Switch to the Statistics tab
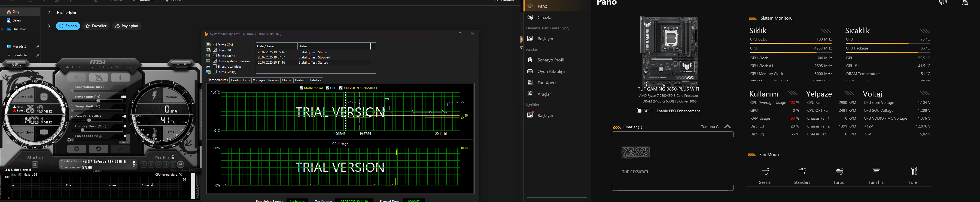The width and height of the screenshot is (980, 202). [x=315, y=80]
